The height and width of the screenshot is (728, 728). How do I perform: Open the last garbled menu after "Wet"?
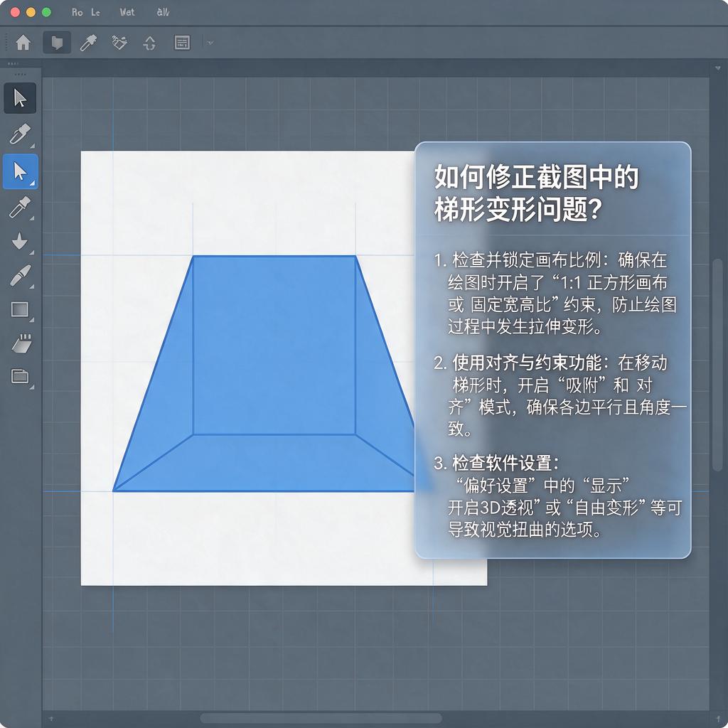coord(163,13)
